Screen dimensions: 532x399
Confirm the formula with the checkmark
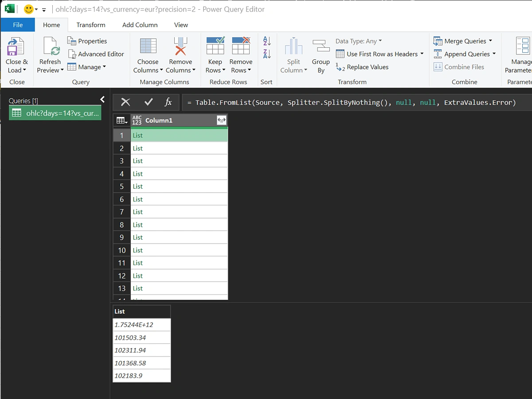(149, 102)
